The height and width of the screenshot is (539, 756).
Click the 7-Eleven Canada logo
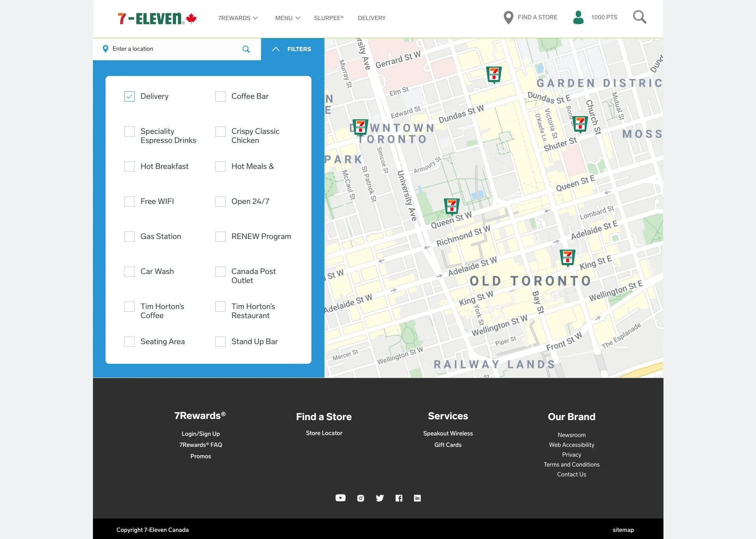point(157,18)
